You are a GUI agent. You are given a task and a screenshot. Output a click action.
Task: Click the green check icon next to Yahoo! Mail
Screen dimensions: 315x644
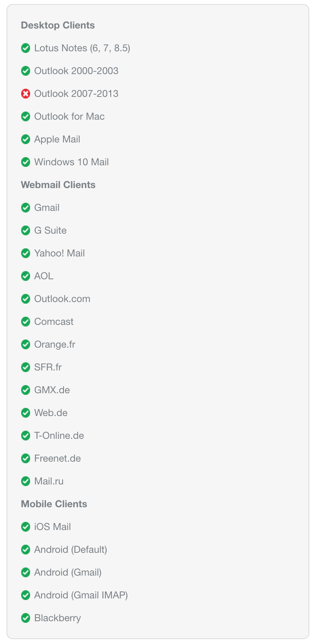click(26, 254)
